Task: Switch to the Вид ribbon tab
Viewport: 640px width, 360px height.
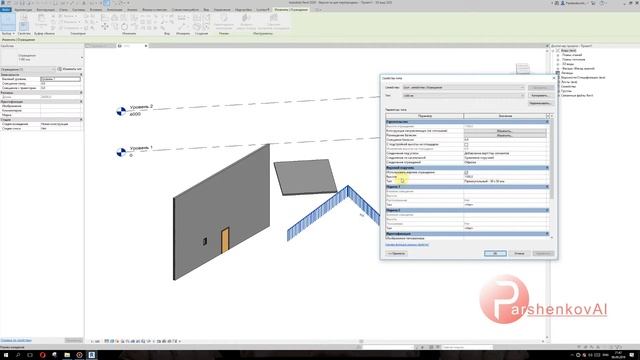Action: click(206, 9)
